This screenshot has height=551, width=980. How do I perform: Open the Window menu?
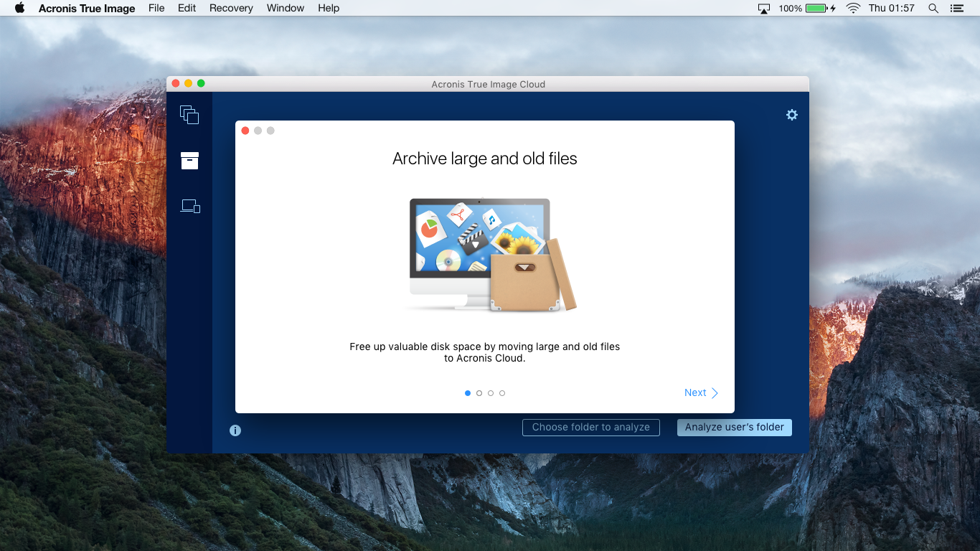click(286, 9)
